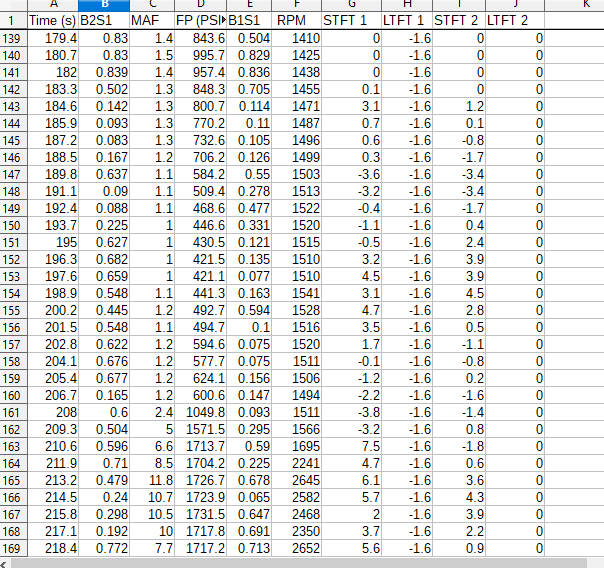This screenshot has width=604, height=568.
Task: Select the "LTFT 2" header cell
Action: pyautogui.click(x=515, y=20)
